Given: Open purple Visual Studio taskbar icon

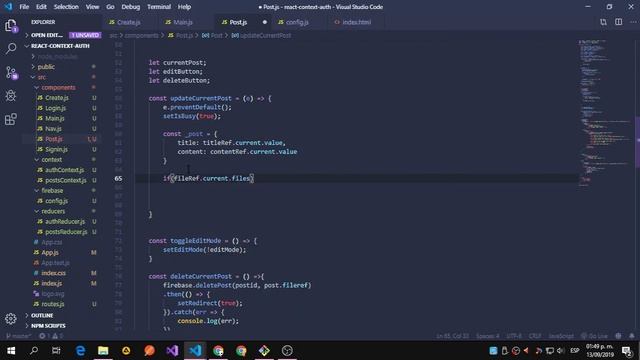Looking at the screenshot, I should click(172, 351).
